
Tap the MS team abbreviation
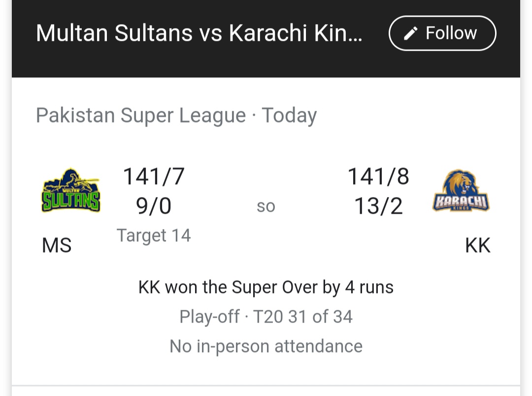[x=57, y=245]
